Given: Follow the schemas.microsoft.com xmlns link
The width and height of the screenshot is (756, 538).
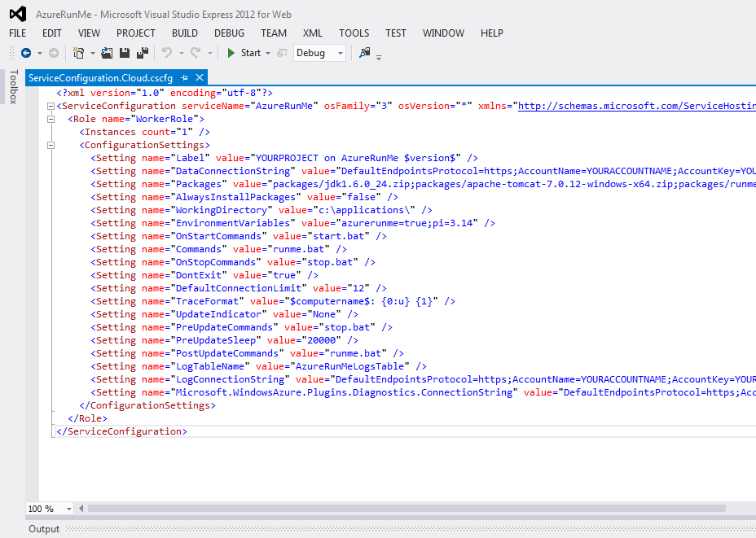Looking at the screenshot, I should pyautogui.click(x=636, y=106).
